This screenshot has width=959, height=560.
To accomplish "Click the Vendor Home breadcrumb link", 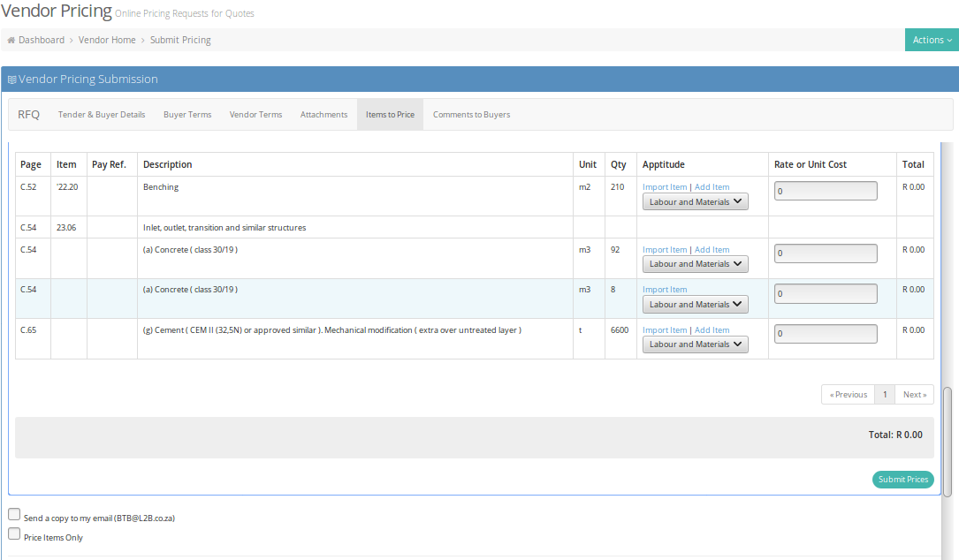I will (x=107, y=40).
